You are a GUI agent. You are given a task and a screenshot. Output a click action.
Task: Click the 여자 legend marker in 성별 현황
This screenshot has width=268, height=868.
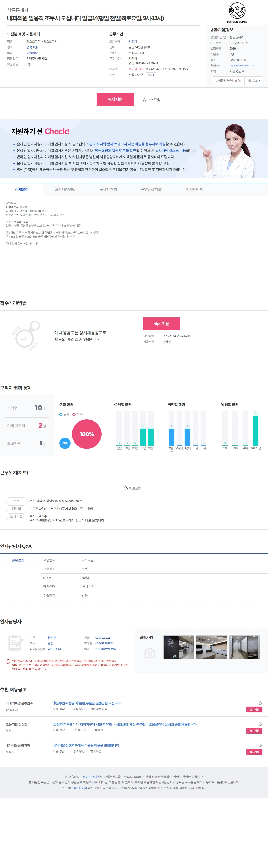pyautogui.click(x=74, y=414)
